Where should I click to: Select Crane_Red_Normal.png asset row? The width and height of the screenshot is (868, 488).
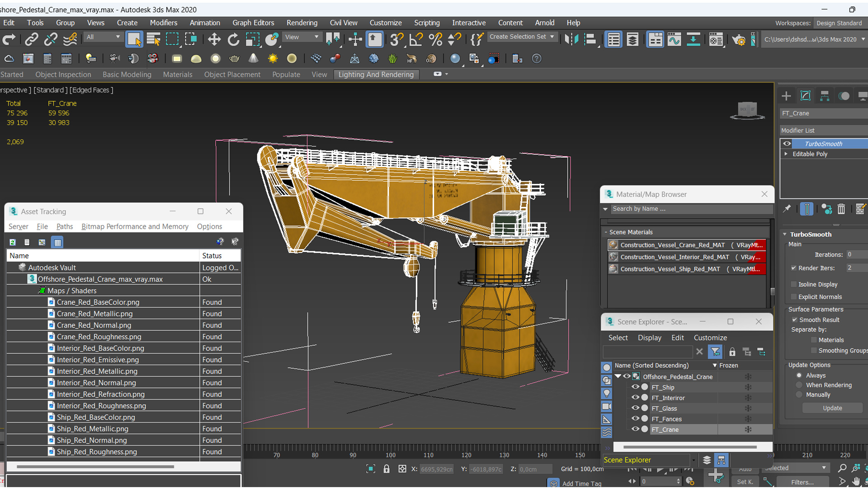click(124, 325)
